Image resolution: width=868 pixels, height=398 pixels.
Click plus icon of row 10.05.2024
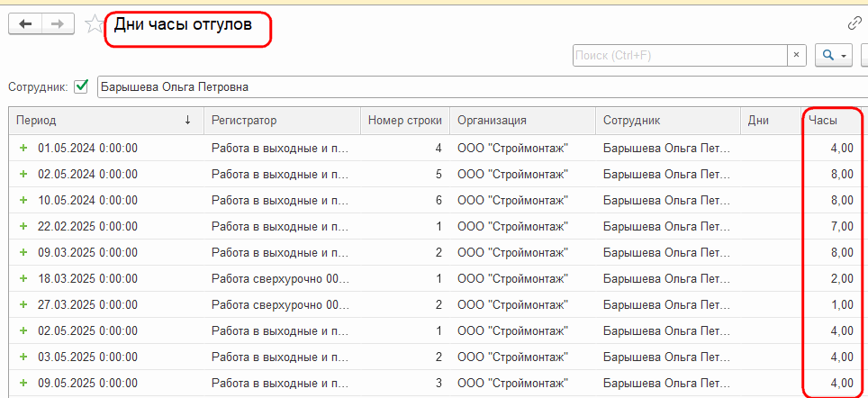coord(23,200)
